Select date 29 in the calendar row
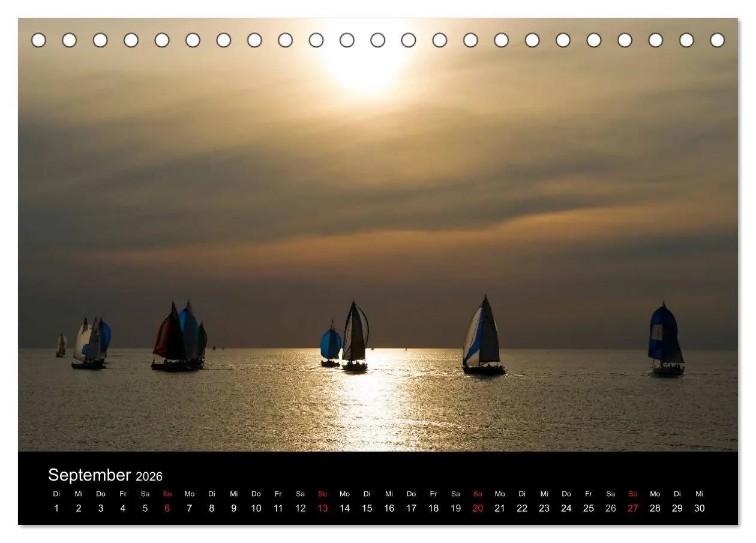Viewport: 756px width, 543px height. 677,508
